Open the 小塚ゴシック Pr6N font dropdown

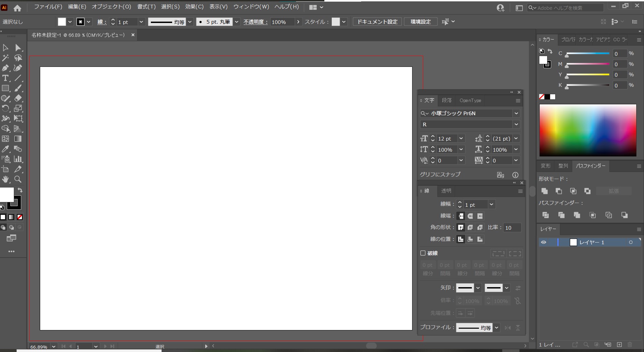pyautogui.click(x=516, y=113)
